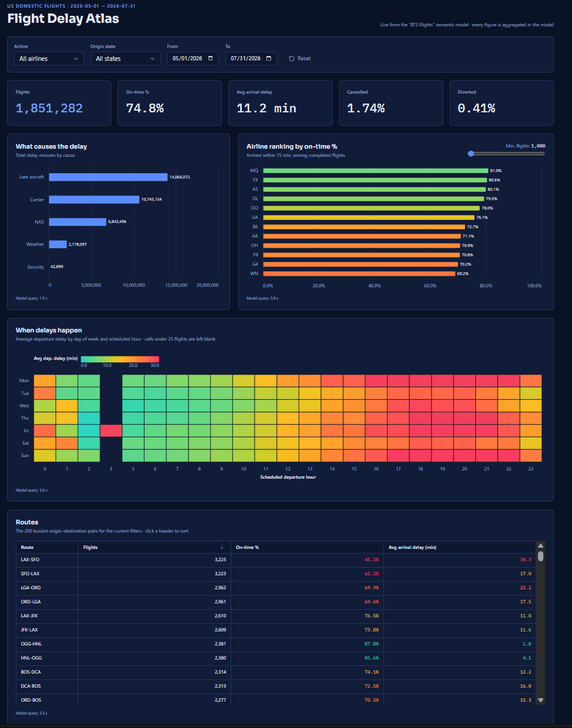Click the AA airline bar at 71.1%
Image resolution: width=572 pixels, height=728 pixels.
[362, 236]
